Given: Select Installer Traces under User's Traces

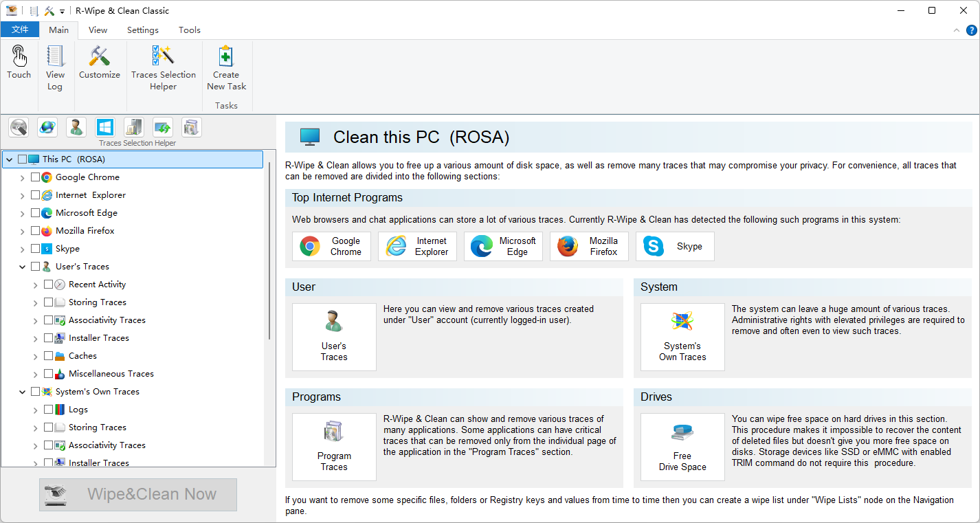Looking at the screenshot, I should [x=99, y=338].
